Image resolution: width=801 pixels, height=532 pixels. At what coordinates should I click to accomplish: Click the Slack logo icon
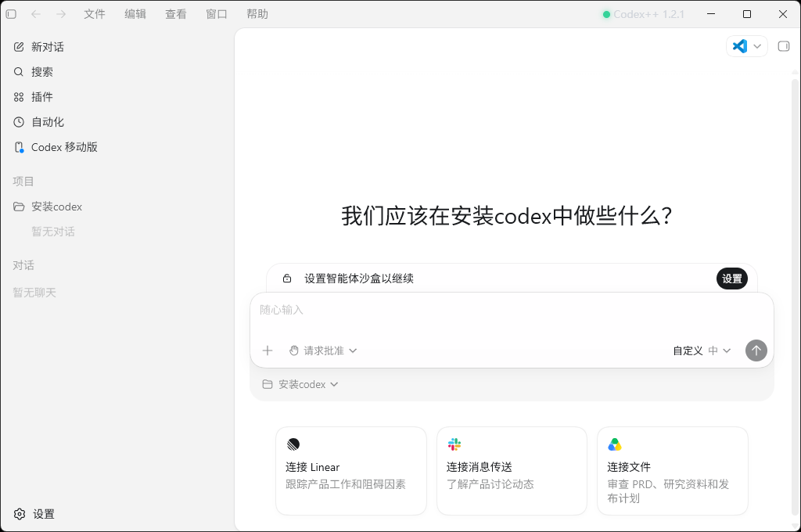(x=454, y=444)
